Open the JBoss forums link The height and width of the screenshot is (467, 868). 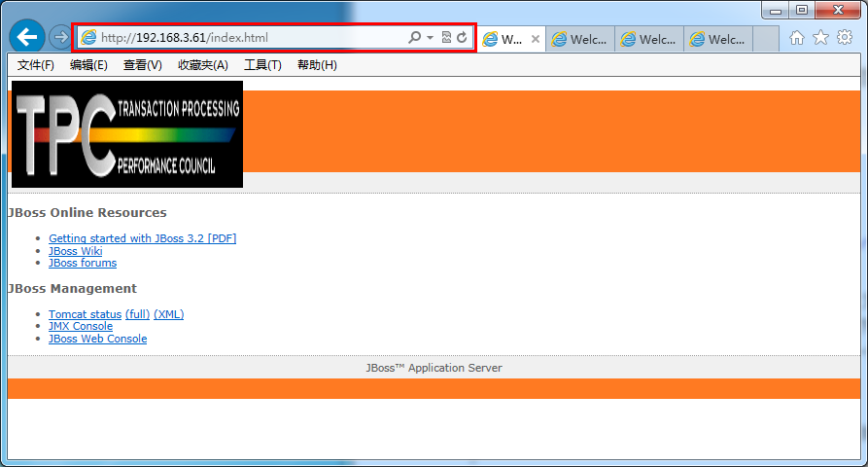click(x=83, y=263)
